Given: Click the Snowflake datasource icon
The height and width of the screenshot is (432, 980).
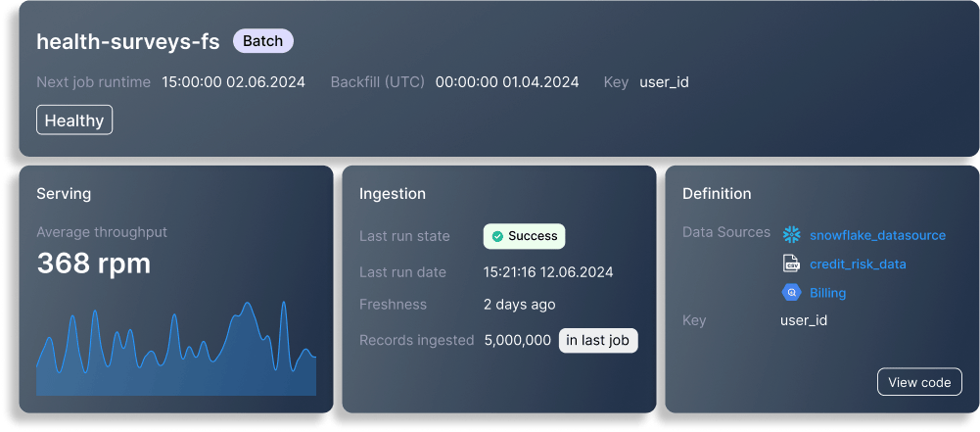Looking at the screenshot, I should click(792, 235).
